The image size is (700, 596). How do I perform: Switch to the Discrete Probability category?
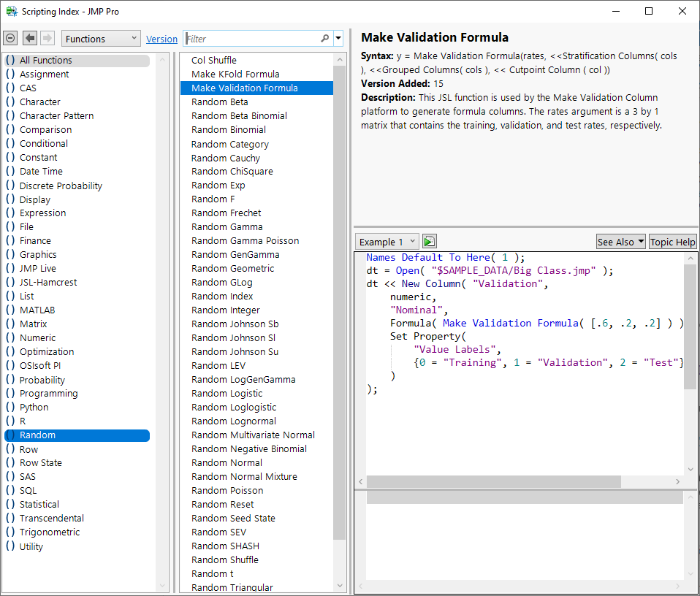point(61,185)
